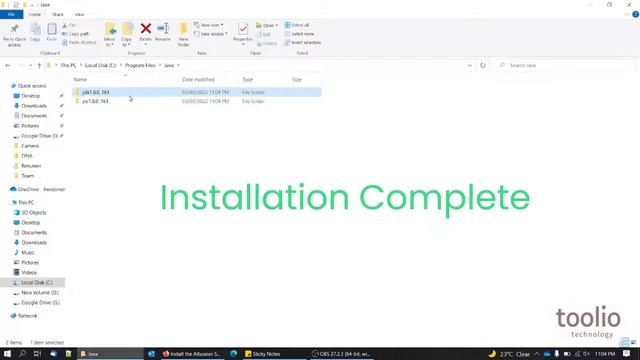Open the Copy to menu

click(127, 35)
